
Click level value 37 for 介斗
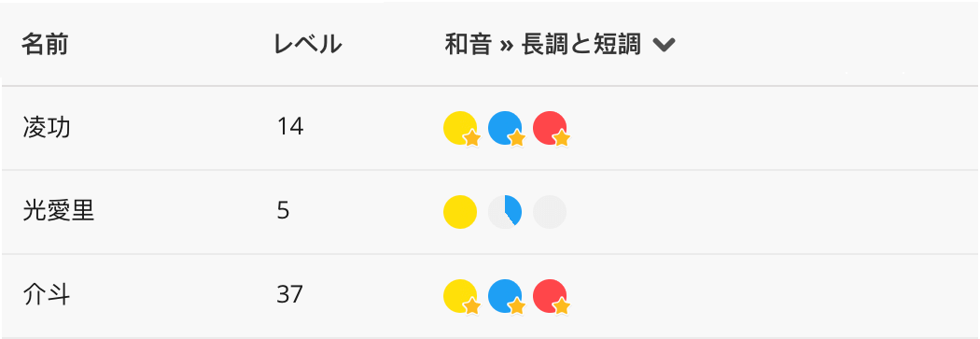click(x=290, y=294)
